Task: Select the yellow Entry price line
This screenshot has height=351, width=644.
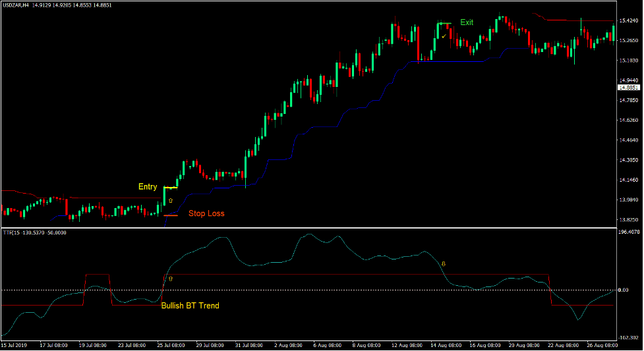Action: click(171, 188)
